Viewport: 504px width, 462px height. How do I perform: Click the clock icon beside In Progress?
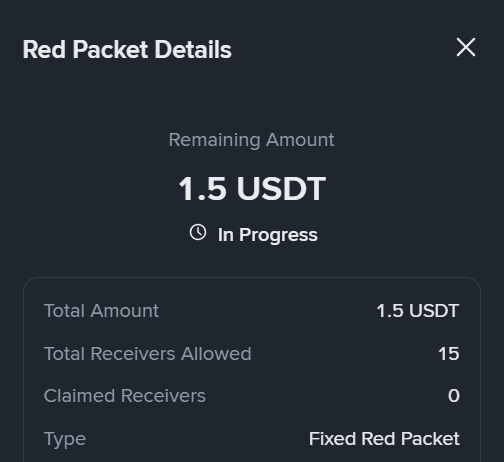click(x=198, y=232)
